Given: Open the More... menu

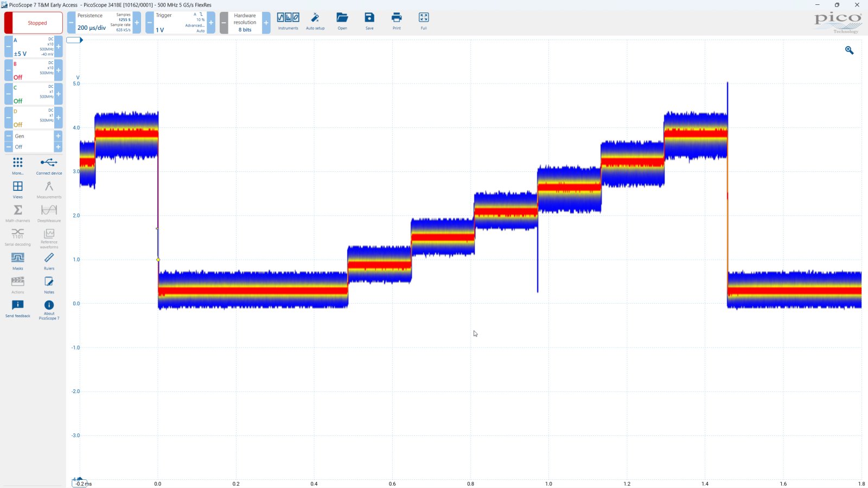Looking at the screenshot, I should [x=18, y=165].
